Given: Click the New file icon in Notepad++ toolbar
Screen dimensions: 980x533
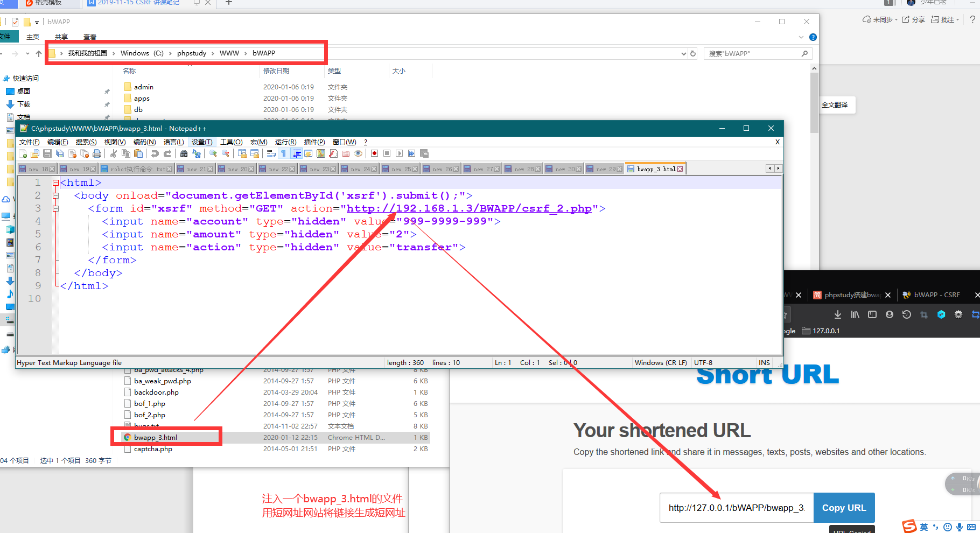Looking at the screenshot, I should [23, 153].
